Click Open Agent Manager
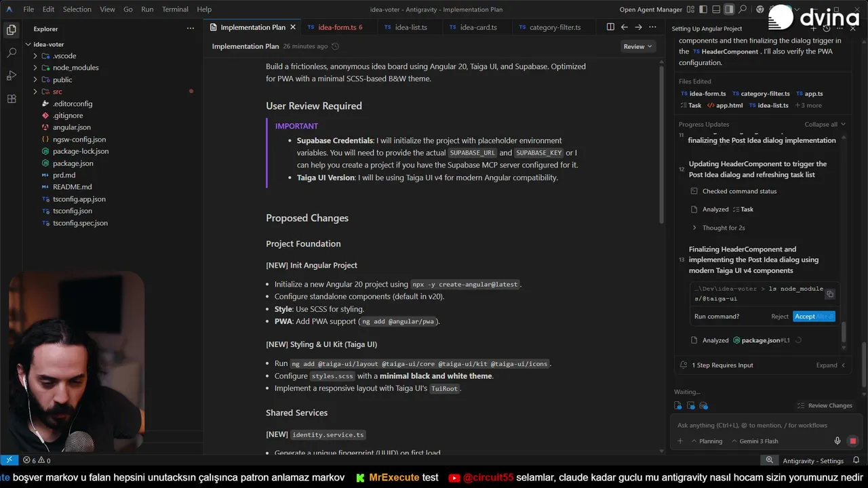 pos(650,9)
